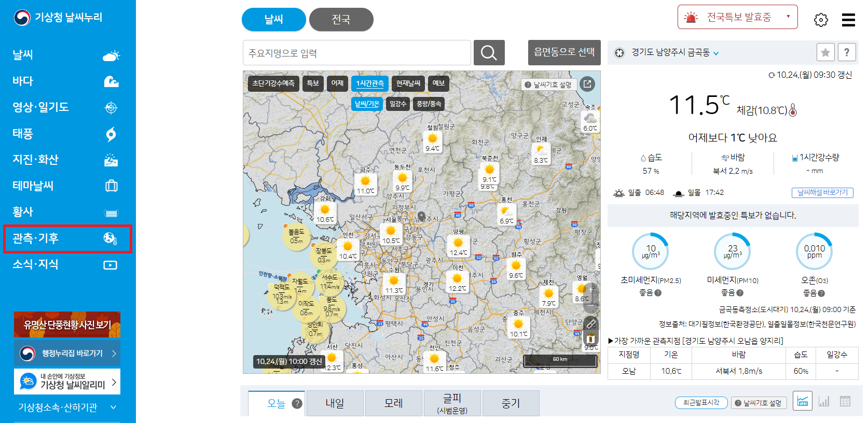Switch to the 내일 forecast tab
Screen dimensions: 868x423
pos(335,403)
